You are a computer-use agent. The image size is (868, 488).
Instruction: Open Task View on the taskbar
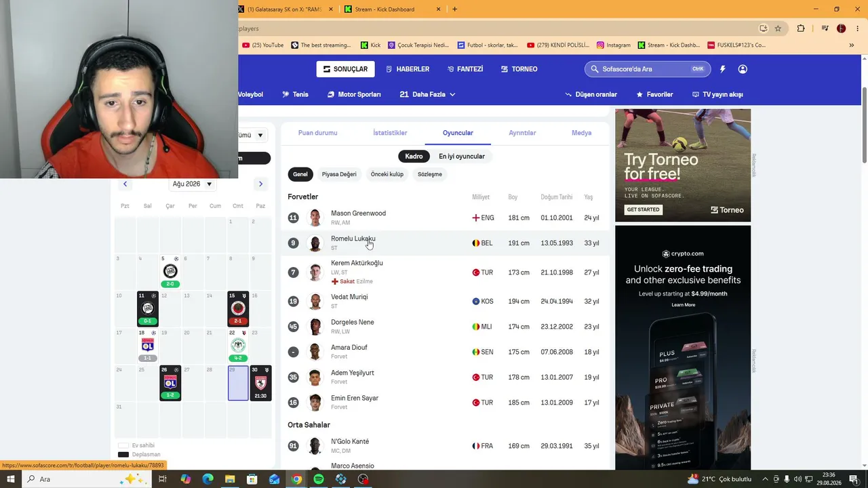point(163,479)
